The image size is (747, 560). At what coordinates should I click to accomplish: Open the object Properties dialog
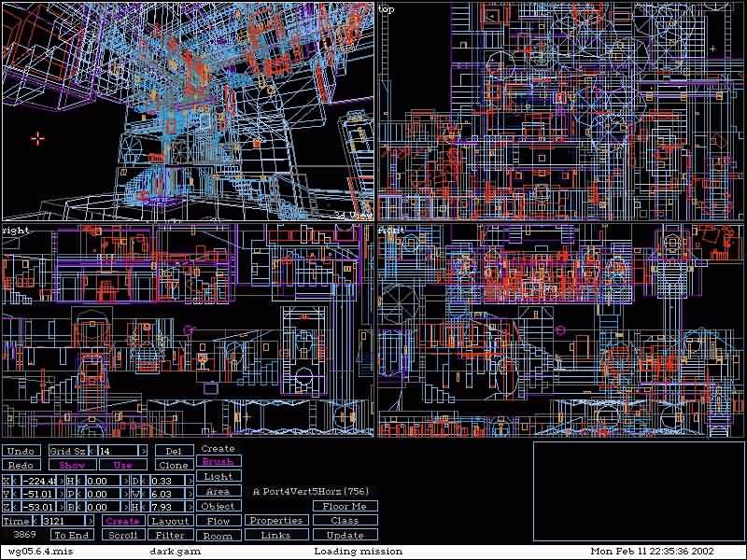pyautogui.click(x=275, y=521)
